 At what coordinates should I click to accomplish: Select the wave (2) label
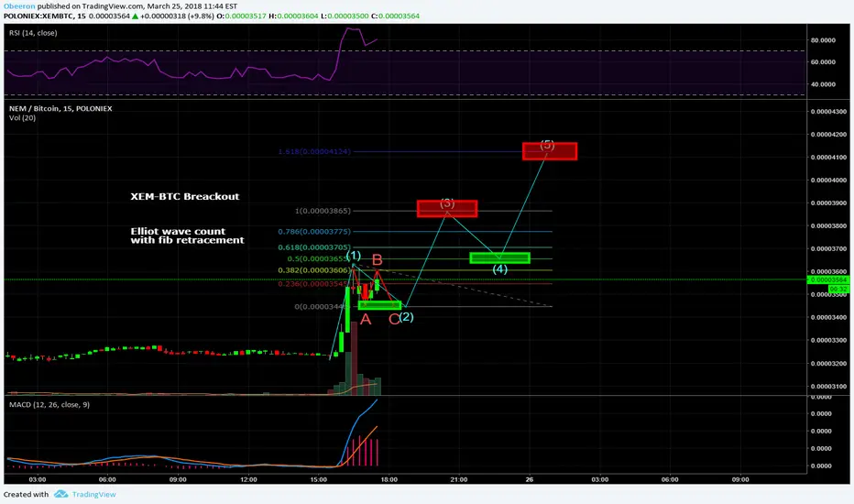(406, 316)
